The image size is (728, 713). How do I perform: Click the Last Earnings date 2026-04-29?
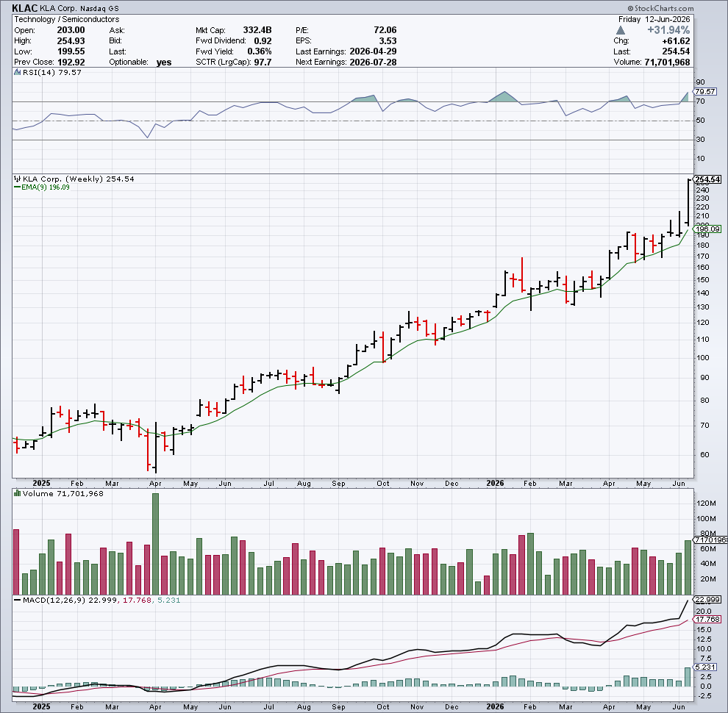click(373, 51)
